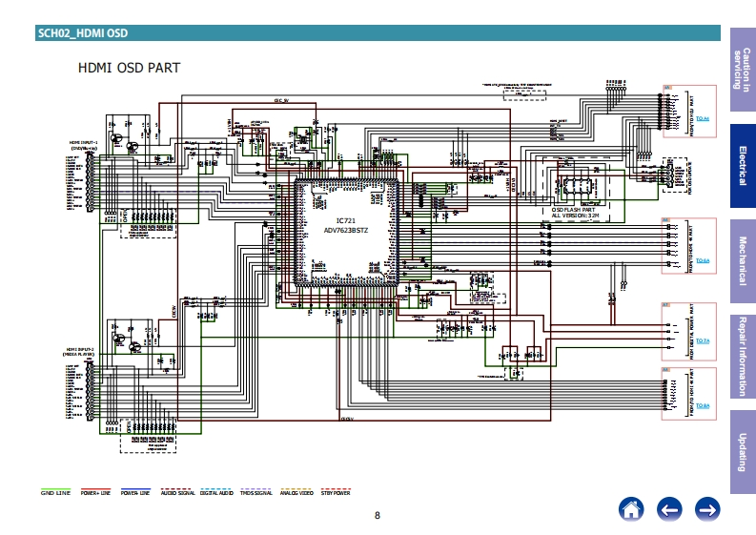Click the green GND LINE legend swatch
This screenshot has height=535, width=756.
point(55,489)
